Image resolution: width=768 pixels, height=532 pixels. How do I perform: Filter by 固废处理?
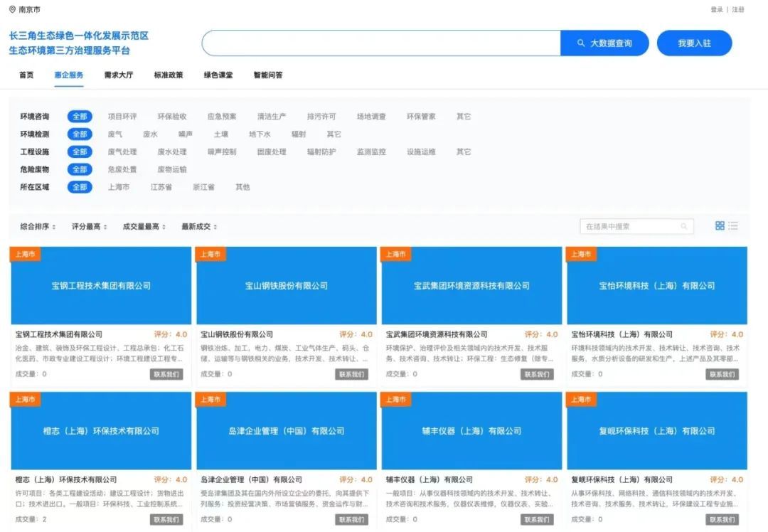(272, 152)
